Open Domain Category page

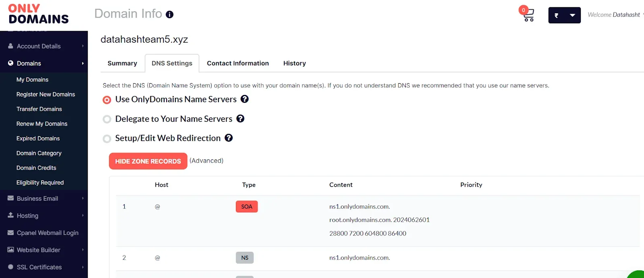tap(39, 153)
